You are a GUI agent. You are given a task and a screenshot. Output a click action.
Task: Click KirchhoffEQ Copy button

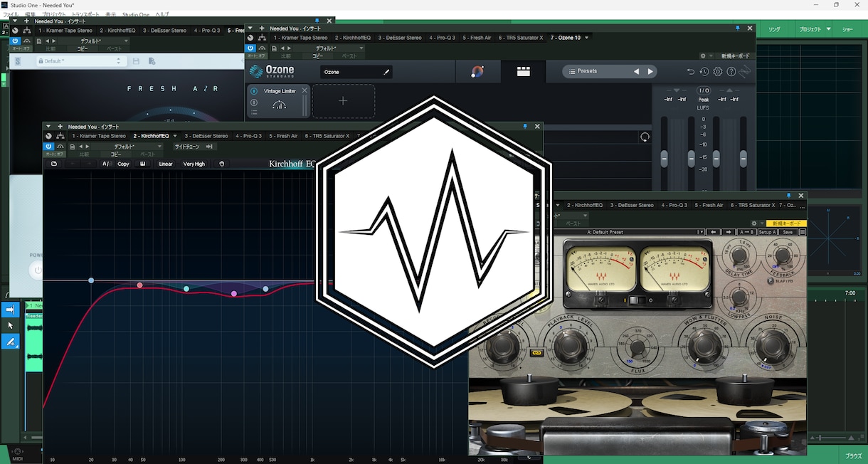click(x=123, y=164)
